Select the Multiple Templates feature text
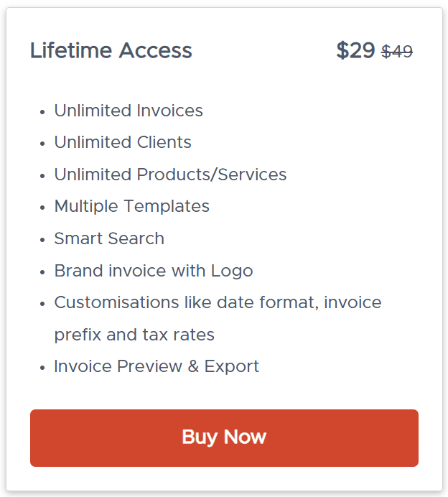The image size is (448, 497). click(132, 206)
